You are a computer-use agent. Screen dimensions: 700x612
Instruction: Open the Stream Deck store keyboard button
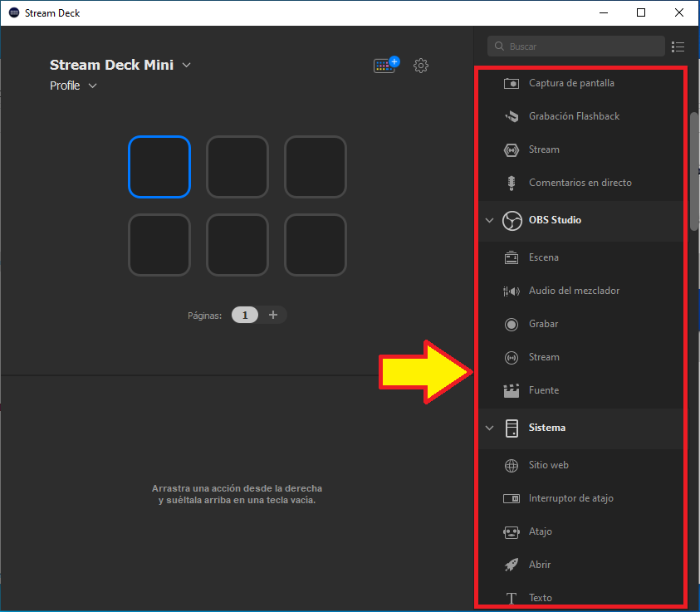[386, 66]
